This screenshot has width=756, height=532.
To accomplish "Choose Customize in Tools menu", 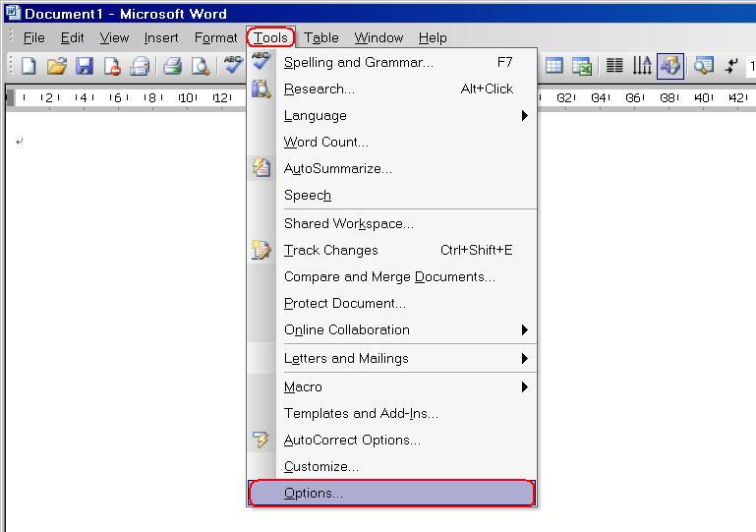I will pos(391,466).
